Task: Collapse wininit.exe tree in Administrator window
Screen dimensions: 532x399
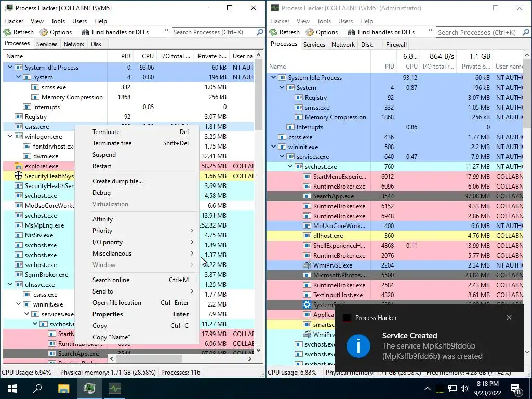Action: (x=273, y=147)
